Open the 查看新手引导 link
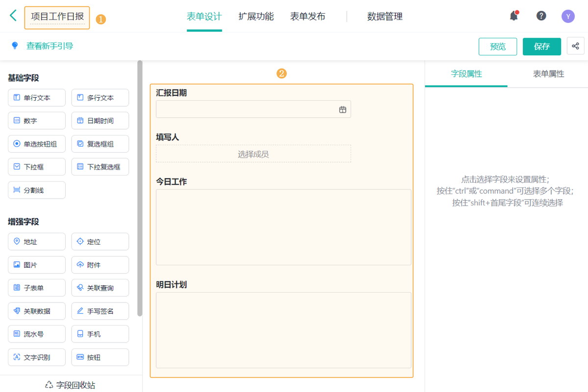Viewport: 588px width, 392px height. tap(49, 46)
